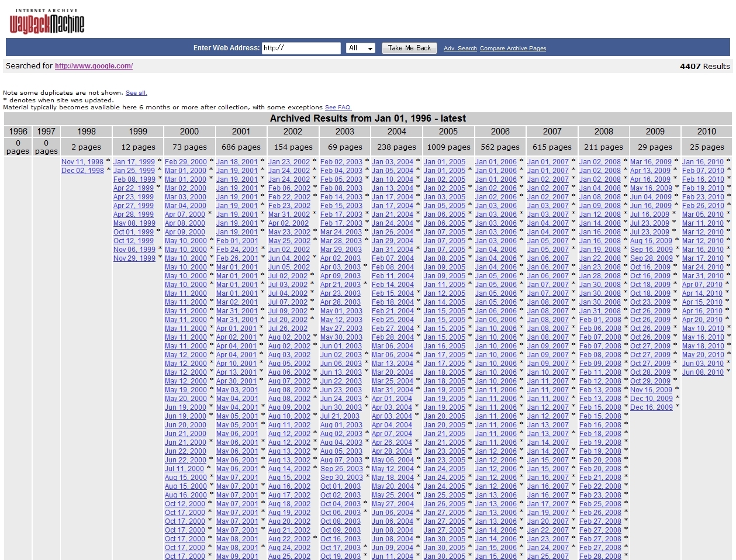Viewport: 736px width, 560px height.
Task: Go to the Apr 13, 2009 archive
Action: 650,171
